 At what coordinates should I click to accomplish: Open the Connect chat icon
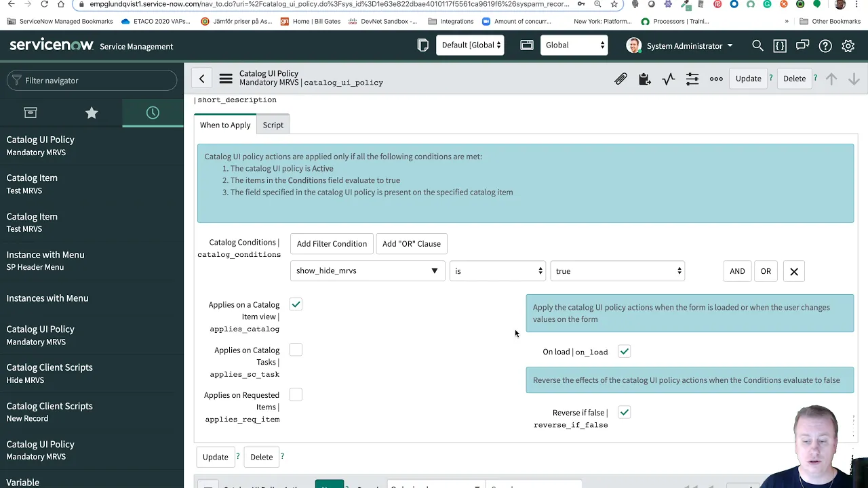802,46
